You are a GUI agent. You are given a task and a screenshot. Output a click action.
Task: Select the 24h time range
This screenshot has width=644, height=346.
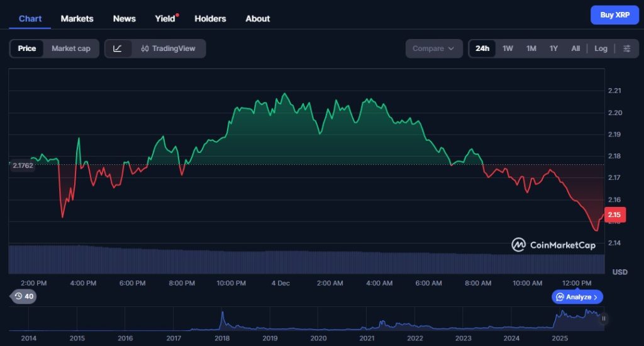482,48
